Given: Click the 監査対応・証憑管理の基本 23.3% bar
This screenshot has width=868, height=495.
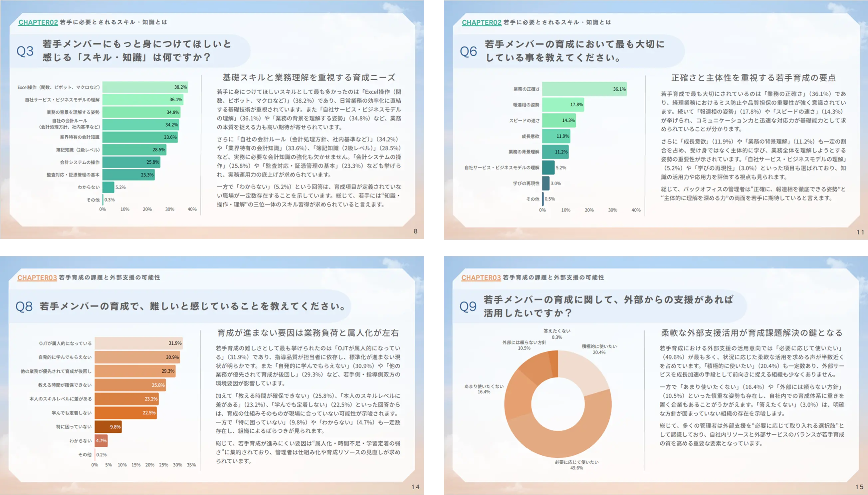Looking at the screenshot, I should [129, 175].
